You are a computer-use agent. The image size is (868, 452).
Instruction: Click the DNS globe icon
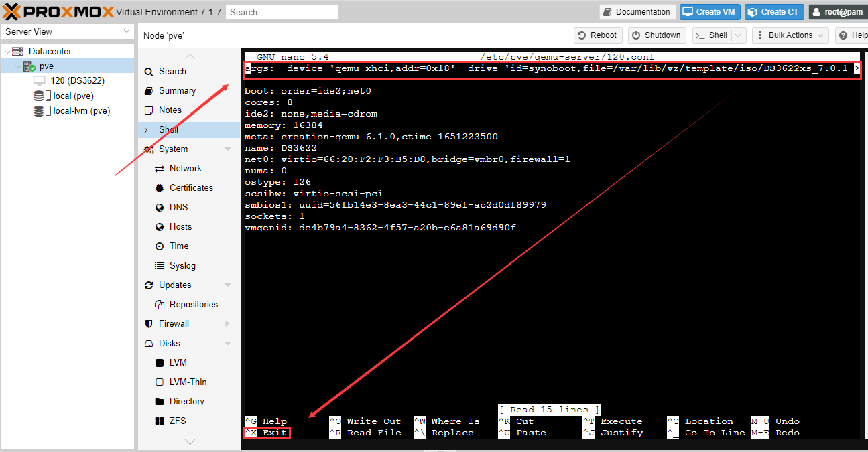click(x=160, y=207)
